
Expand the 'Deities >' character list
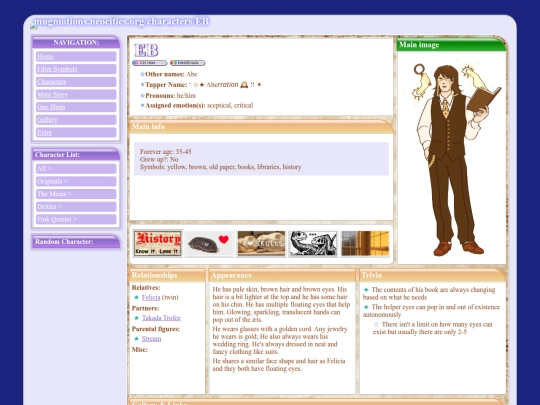[x=76, y=207]
